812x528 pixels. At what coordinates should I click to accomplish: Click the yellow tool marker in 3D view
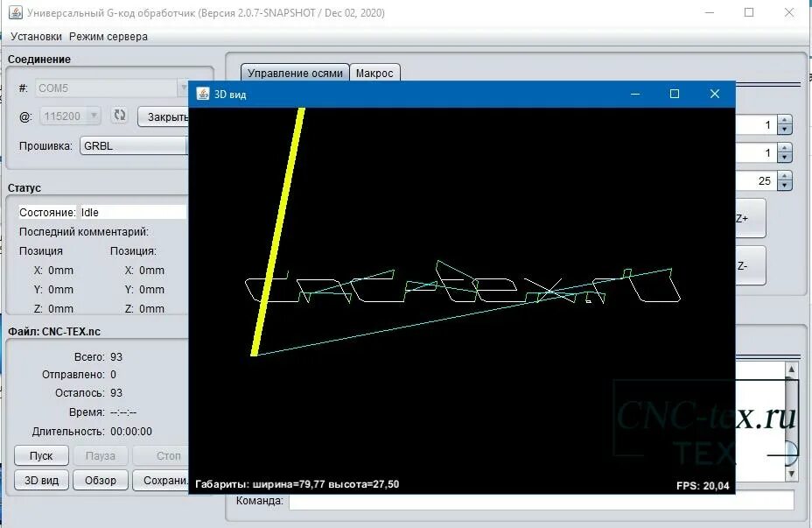[278, 232]
